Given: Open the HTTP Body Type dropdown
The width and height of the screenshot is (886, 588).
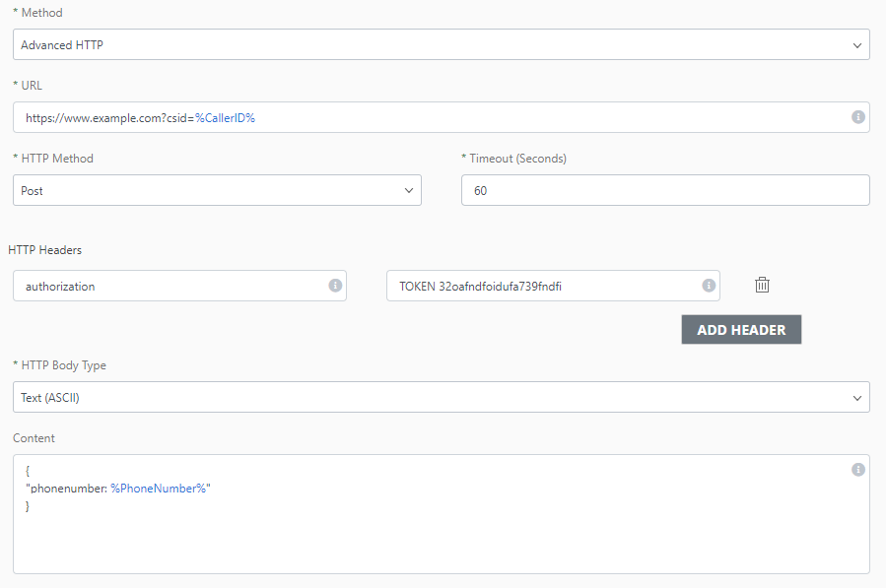Looking at the screenshot, I should click(441, 397).
